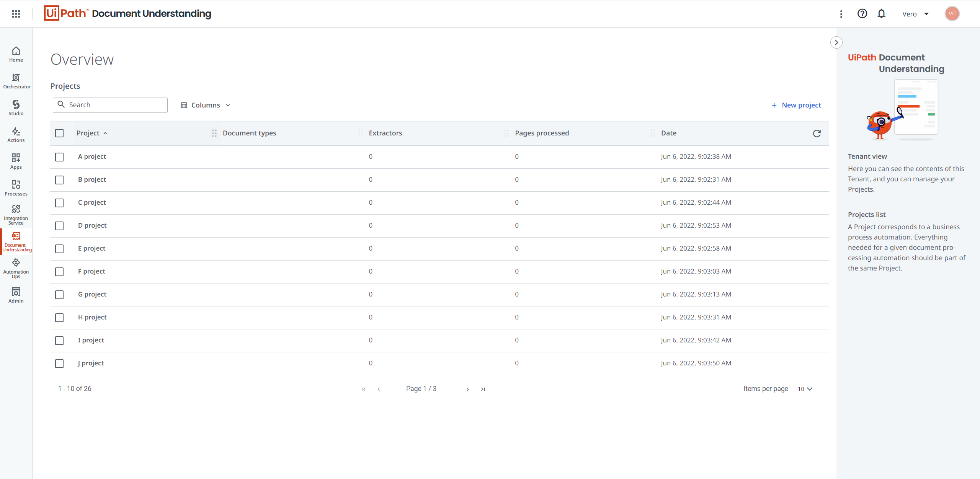Open D project
Viewport: 980px width, 479px height.
92,225
